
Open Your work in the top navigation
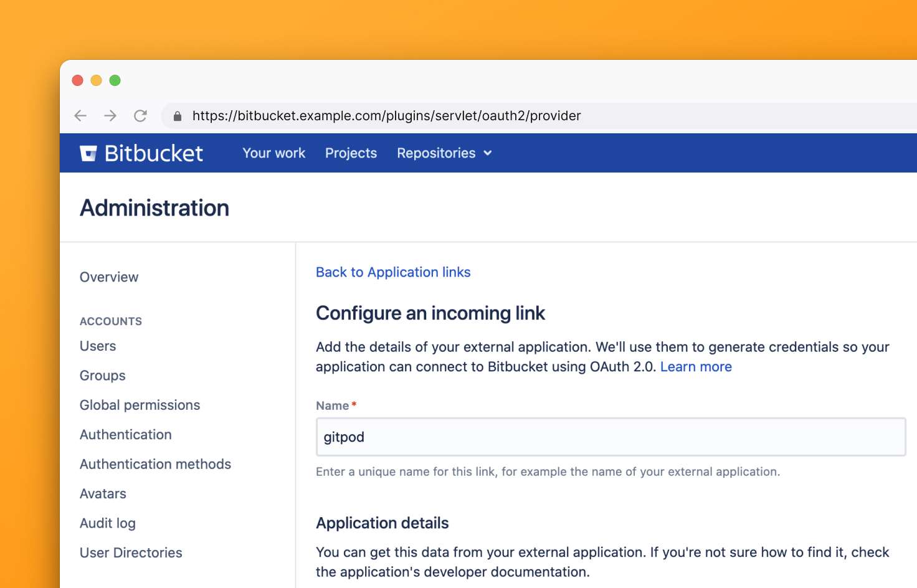273,153
